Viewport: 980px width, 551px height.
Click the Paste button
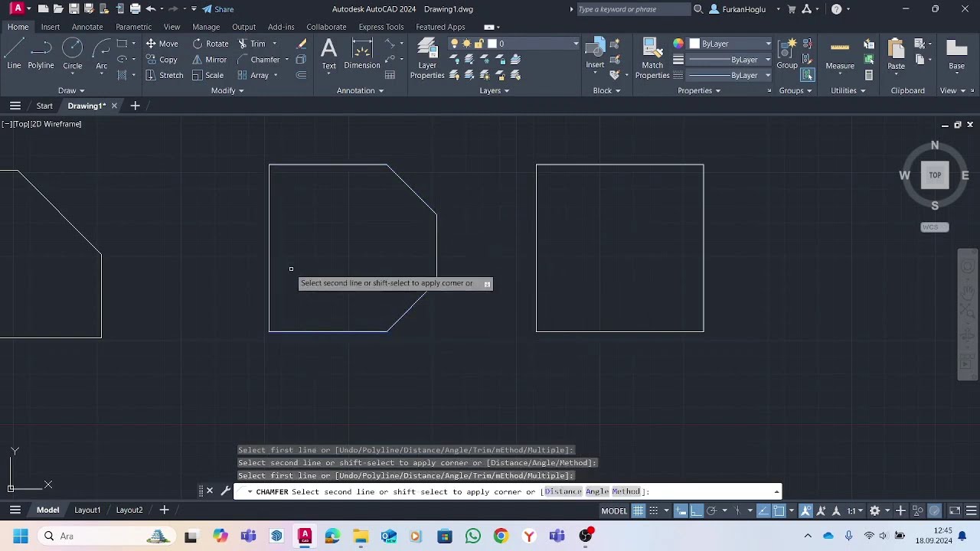(896, 55)
